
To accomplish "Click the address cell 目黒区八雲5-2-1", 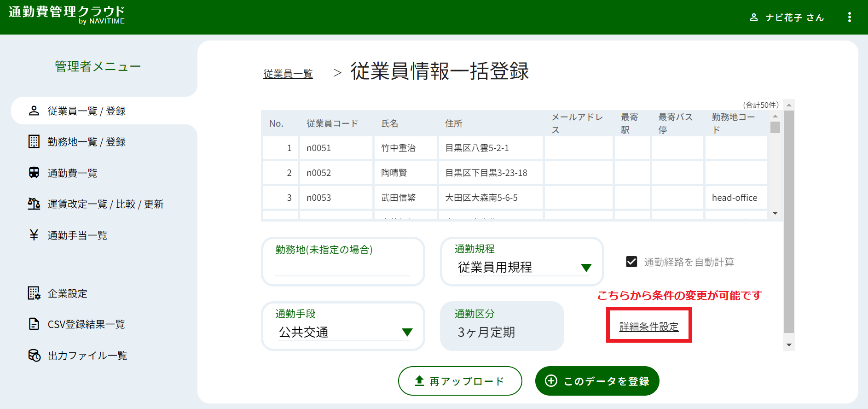I will pos(491,148).
